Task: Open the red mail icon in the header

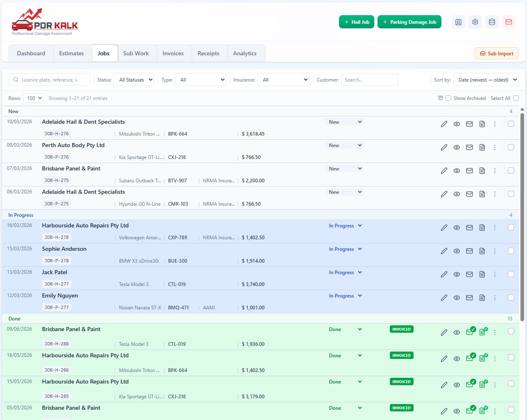Action: coord(509,22)
